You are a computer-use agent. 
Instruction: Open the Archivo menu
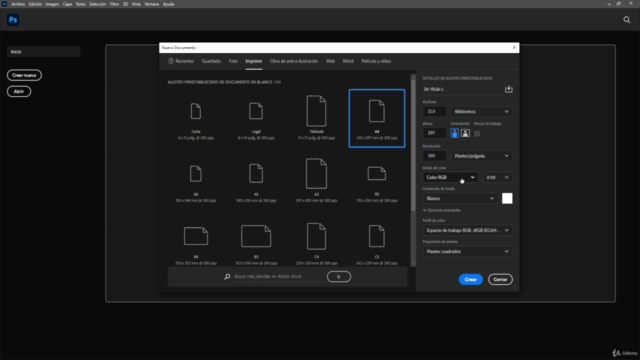point(18,4)
